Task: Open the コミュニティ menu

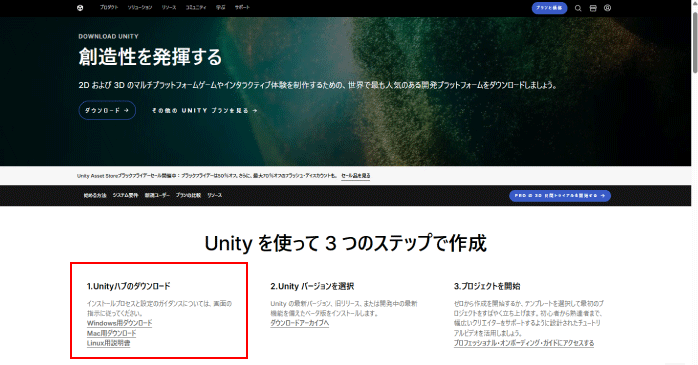Action: [196, 8]
